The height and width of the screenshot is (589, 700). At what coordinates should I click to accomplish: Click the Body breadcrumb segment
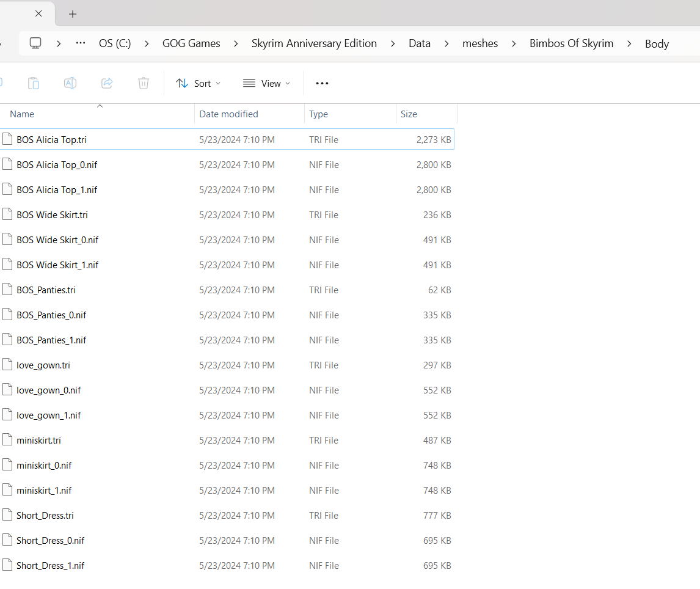coord(657,44)
